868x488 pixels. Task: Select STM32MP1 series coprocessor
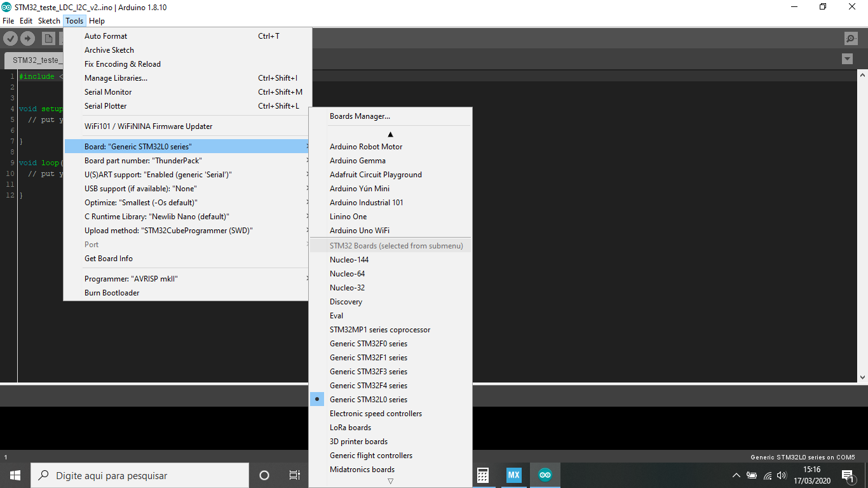click(x=390, y=330)
